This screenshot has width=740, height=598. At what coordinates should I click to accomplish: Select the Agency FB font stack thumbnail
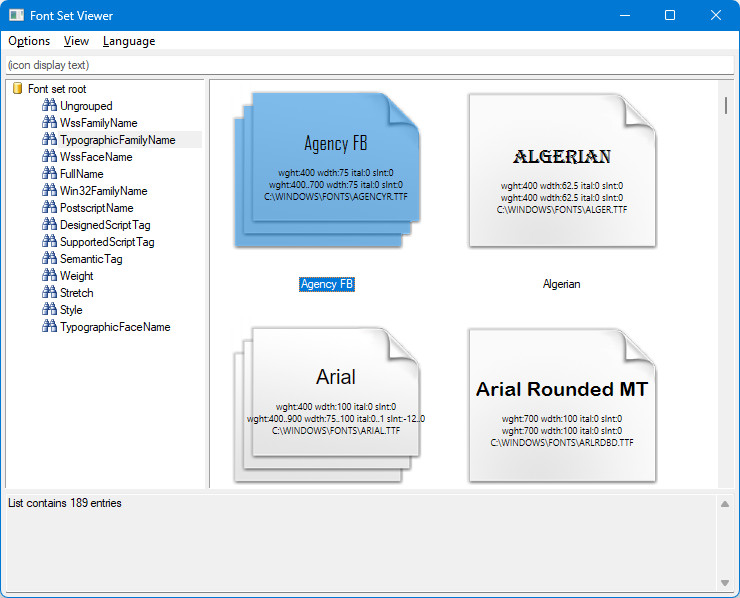pyautogui.click(x=327, y=170)
